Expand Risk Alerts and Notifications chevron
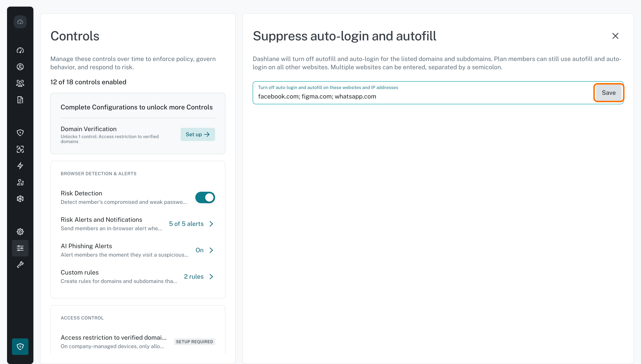Viewport: 641px width, 364px height. (211, 224)
